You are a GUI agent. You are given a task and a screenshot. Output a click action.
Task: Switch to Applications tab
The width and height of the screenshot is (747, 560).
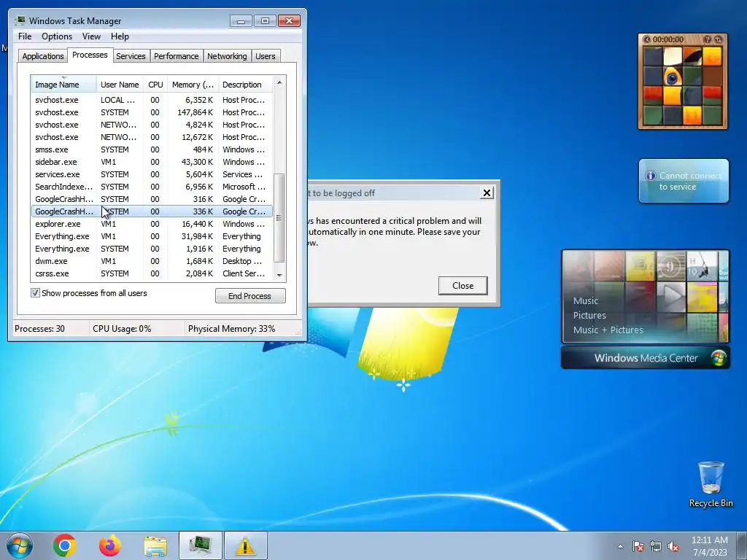pos(43,56)
